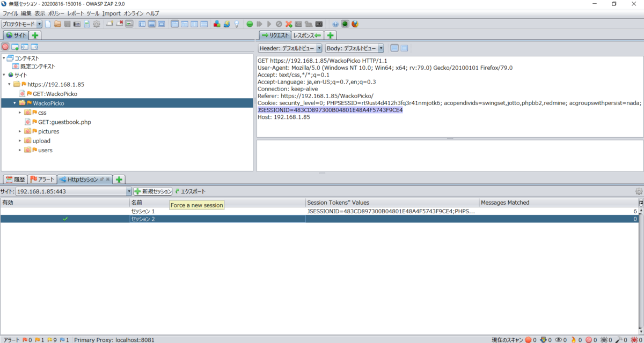Click the エクスポート button
The image size is (644, 343).
191,191
